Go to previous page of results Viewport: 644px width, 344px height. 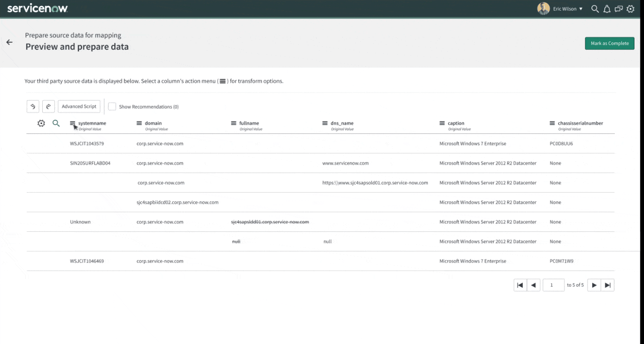pyautogui.click(x=534, y=285)
